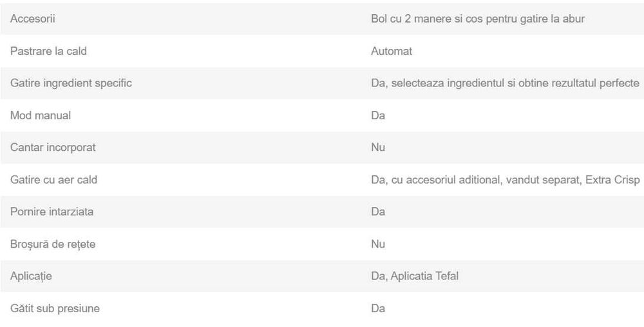The width and height of the screenshot is (644, 327).
Task: Click the Pastrare la cald label
Action: coord(48,51)
